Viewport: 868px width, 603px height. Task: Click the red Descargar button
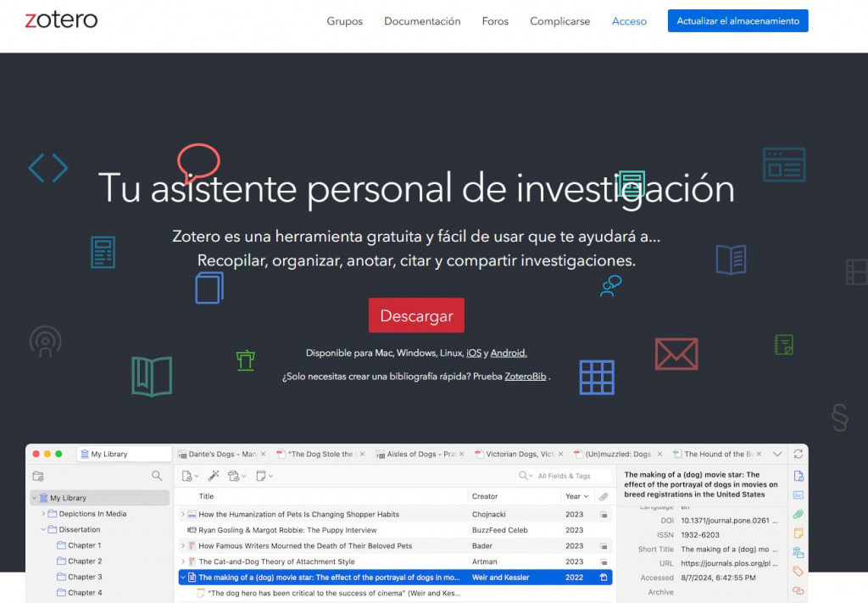416,315
